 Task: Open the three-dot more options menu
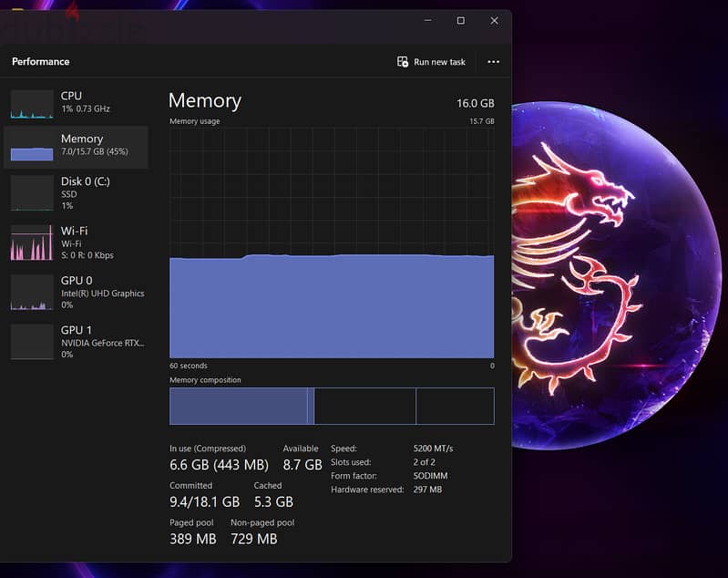[x=494, y=62]
